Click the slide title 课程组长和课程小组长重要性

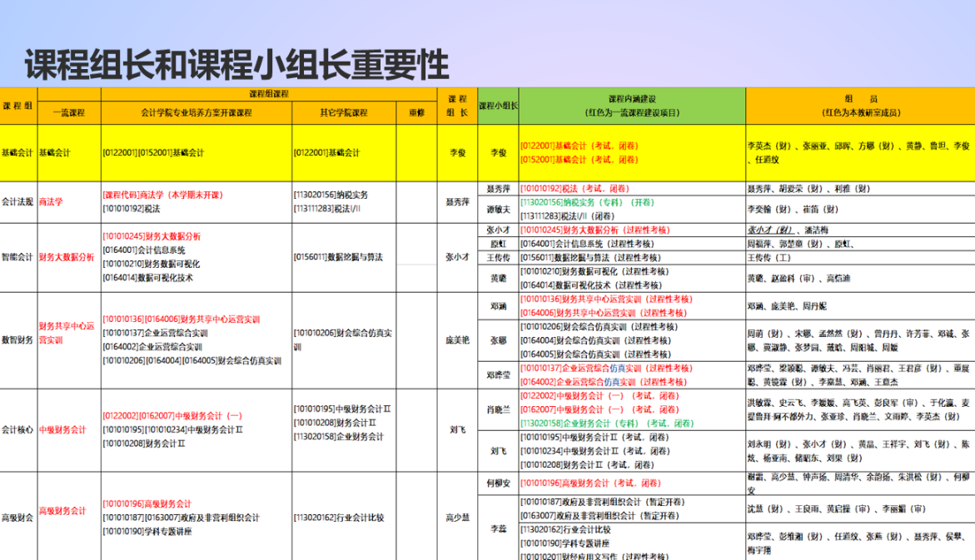[236, 65]
